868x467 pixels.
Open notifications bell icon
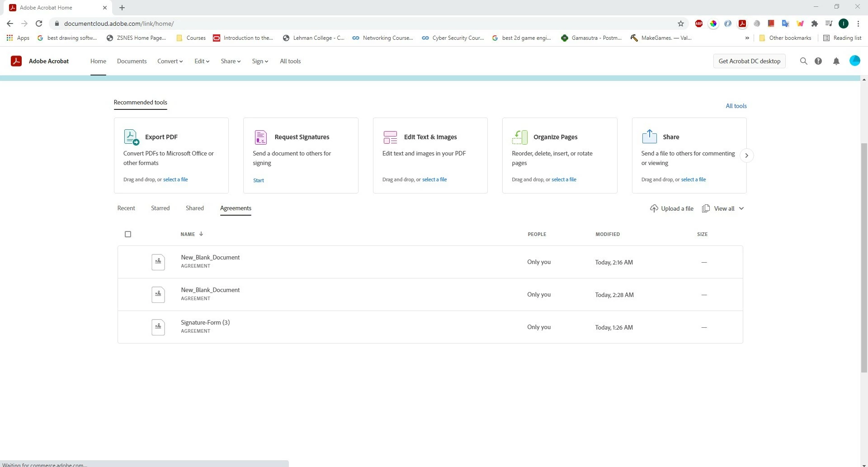(x=836, y=61)
